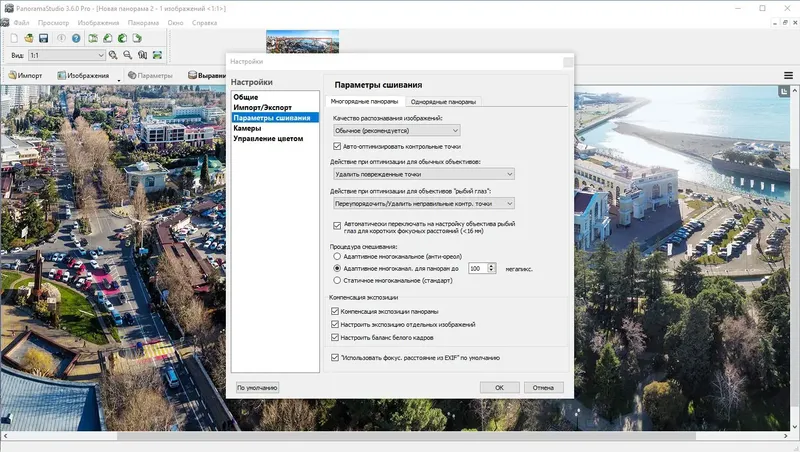
Task: Click the По умолчанию button
Action: [257, 388]
